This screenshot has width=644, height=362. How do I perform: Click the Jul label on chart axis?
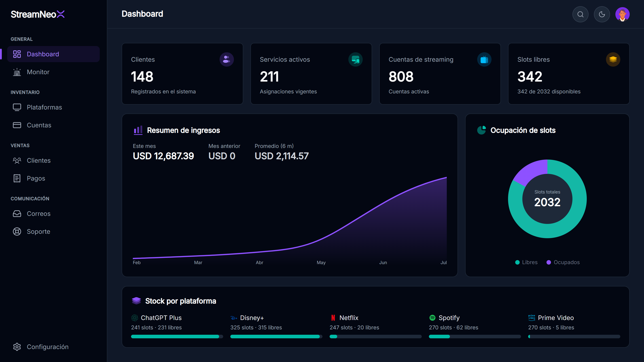click(x=443, y=263)
